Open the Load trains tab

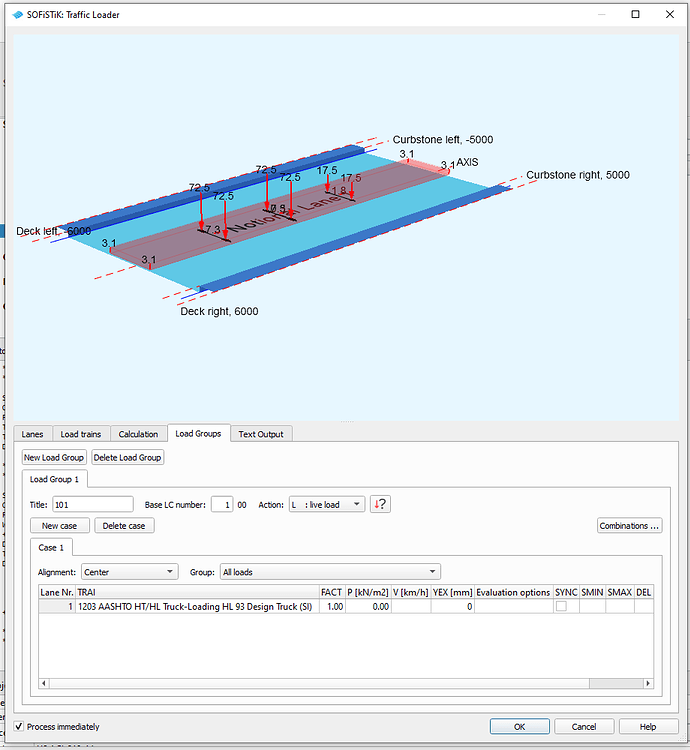click(80, 434)
